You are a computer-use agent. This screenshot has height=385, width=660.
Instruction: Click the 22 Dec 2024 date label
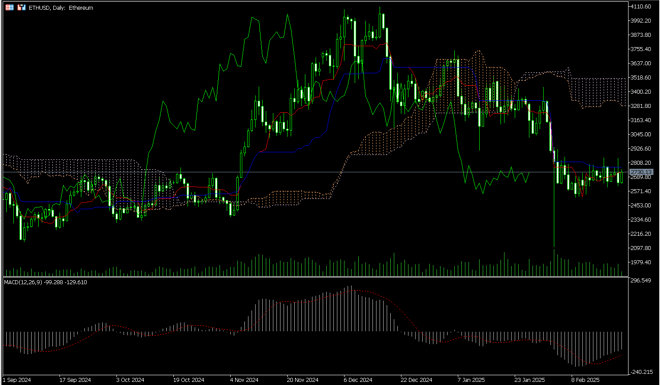[416, 380]
